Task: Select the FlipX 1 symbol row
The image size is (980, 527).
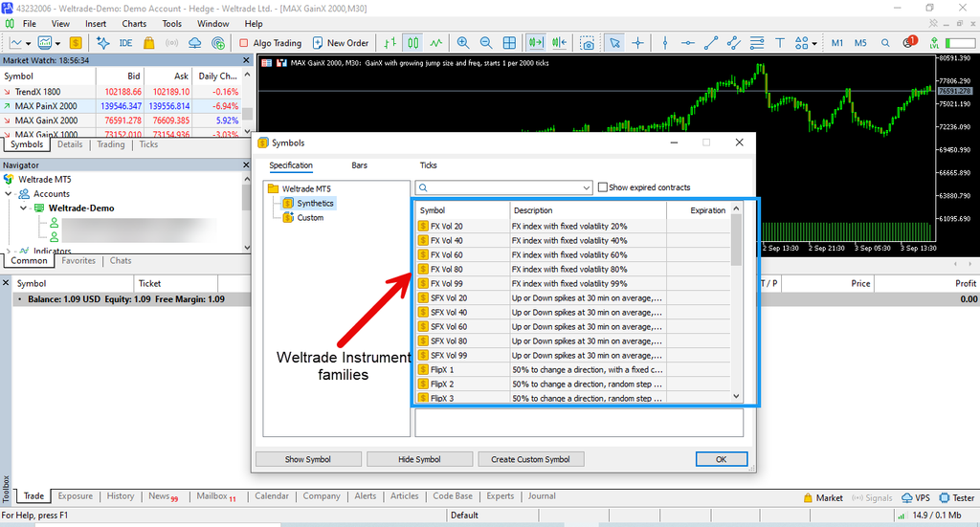Action: click(x=573, y=369)
